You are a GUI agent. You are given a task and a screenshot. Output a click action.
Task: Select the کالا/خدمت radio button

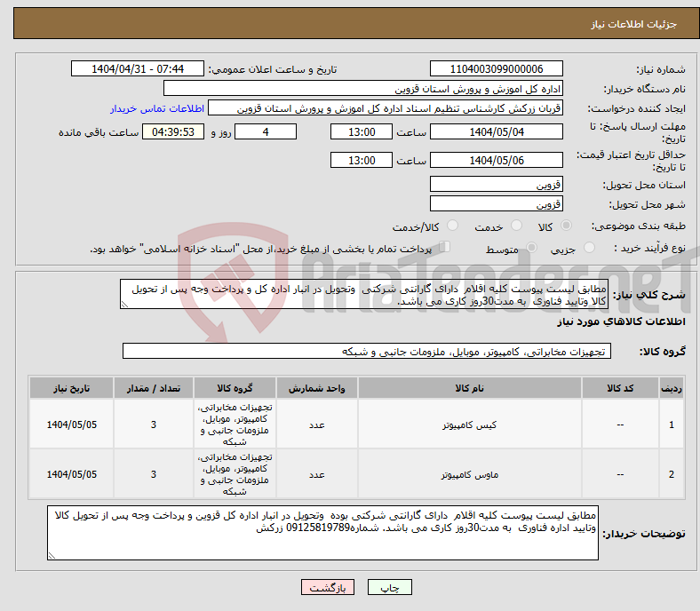pyautogui.click(x=452, y=226)
